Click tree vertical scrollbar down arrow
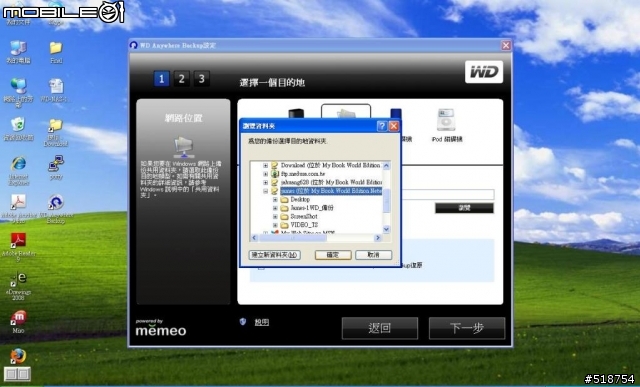The image size is (640, 387). point(387,229)
